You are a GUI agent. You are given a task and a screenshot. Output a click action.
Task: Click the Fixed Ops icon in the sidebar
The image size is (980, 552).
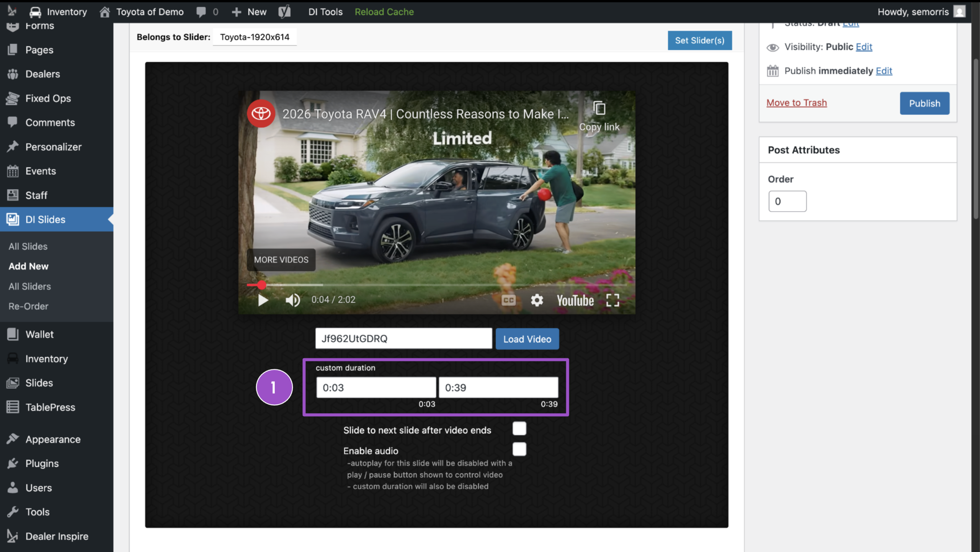coord(13,98)
